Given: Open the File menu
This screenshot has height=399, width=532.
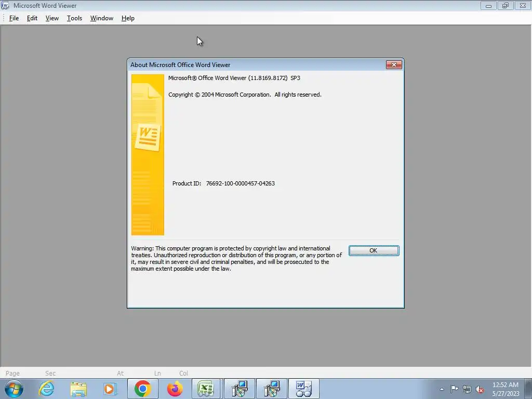Looking at the screenshot, I should pyautogui.click(x=14, y=18).
